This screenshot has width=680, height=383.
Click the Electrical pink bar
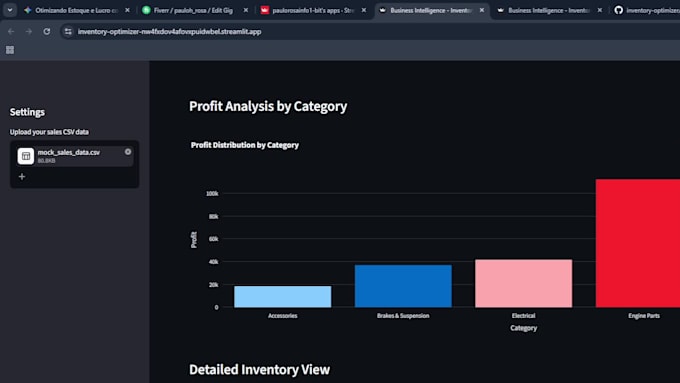coord(523,284)
